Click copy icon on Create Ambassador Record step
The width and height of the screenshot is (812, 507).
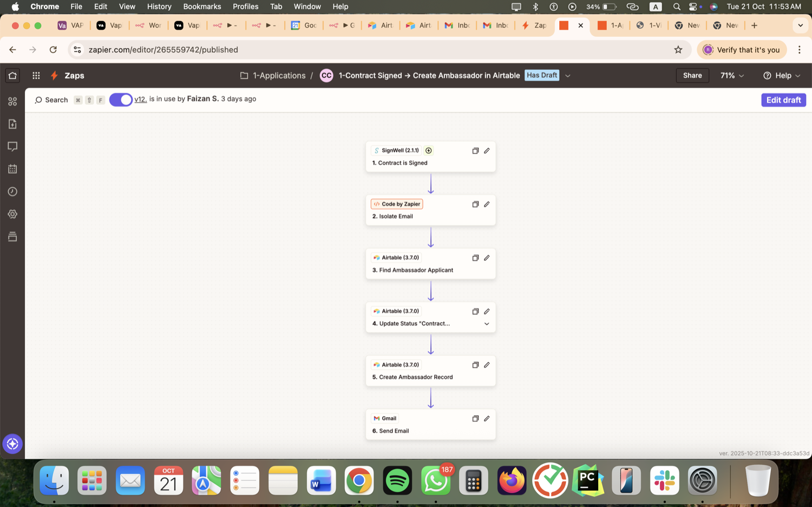click(x=475, y=365)
